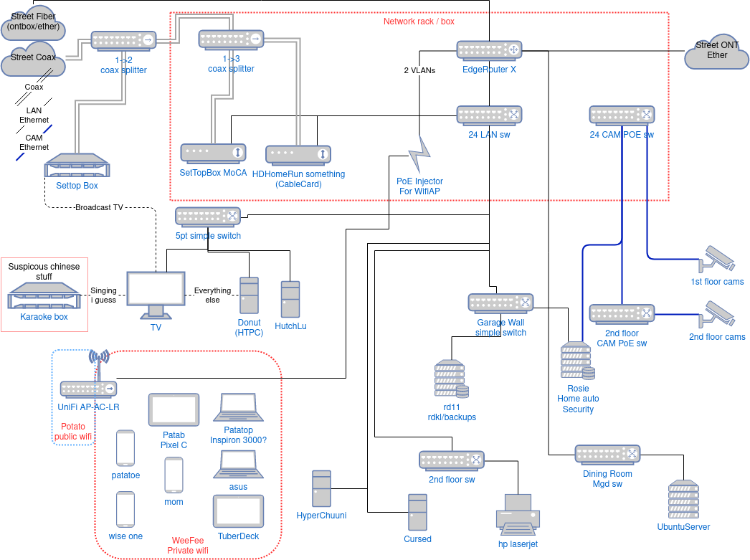This screenshot has height=560, width=750.
Task: Click the patatoe phone icon
Action: (x=125, y=448)
